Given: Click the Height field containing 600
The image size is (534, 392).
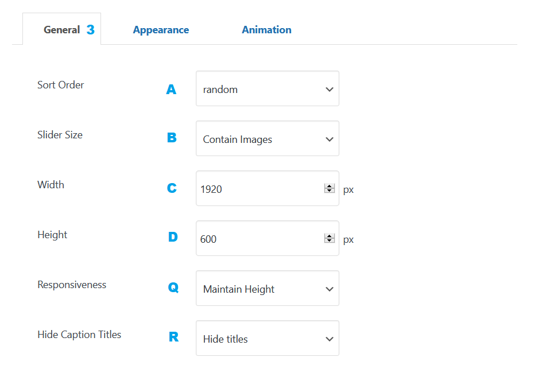Looking at the screenshot, I should 258,239.
